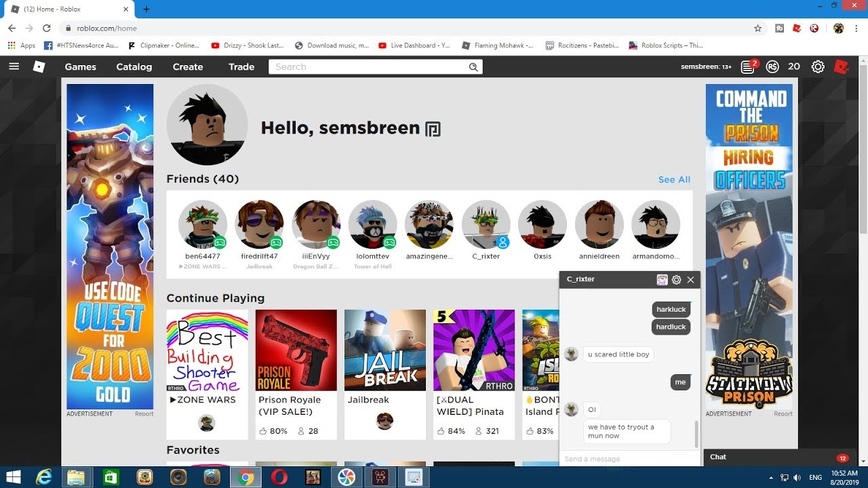Open the Clipmaker bookmark
Screen dimensions: 868x488
tap(163, 45)
